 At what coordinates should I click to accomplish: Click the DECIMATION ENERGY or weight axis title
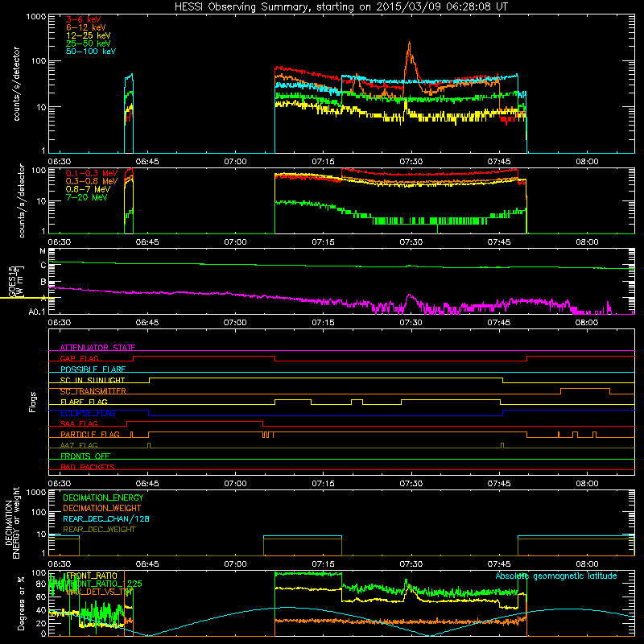[x=12, y=522]
